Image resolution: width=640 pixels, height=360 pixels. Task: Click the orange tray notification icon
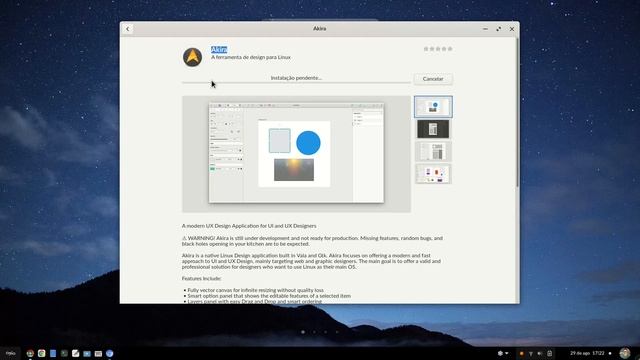click(x=521, y=353)
